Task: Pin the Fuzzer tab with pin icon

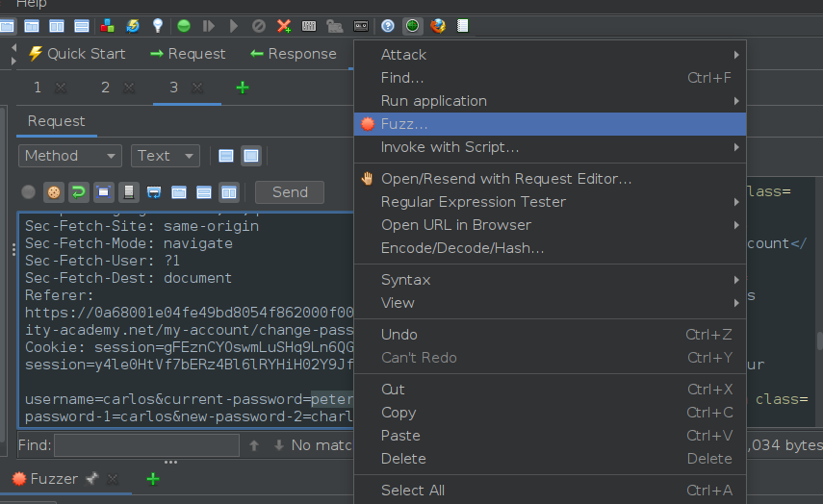Action: [x=92, y=478]
